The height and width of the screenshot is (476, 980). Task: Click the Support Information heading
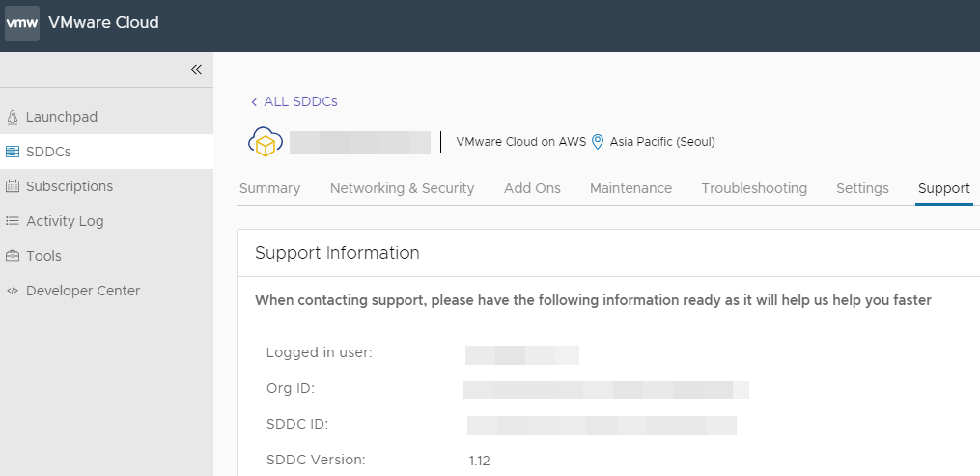click(338, 253)
